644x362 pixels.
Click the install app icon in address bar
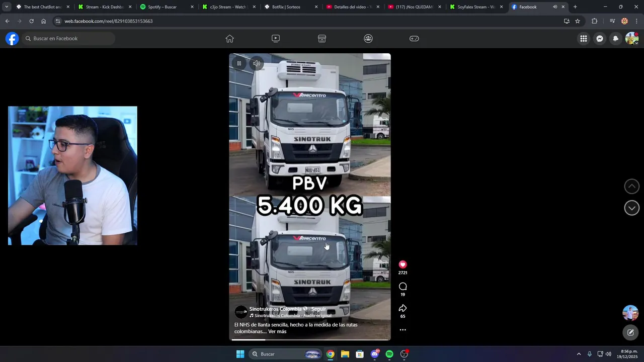pyautogui.click(x=567, y=21)
